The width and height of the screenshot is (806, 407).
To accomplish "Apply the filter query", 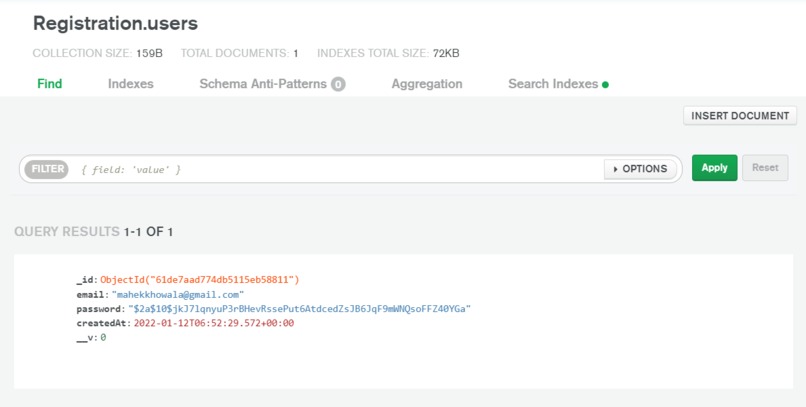I will 715,168.
